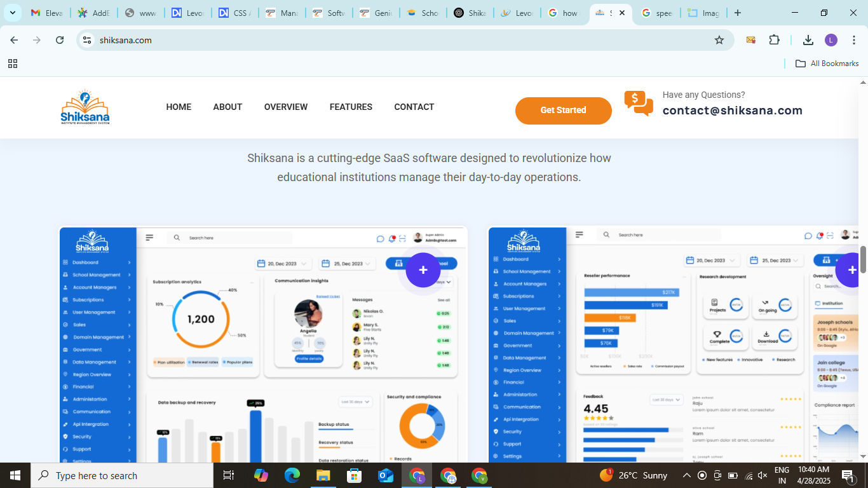Image resolution: width=868 pixels, height=488 pixels.
Task: Open Outlook from the taskbar
Action: tap(385, 475)
